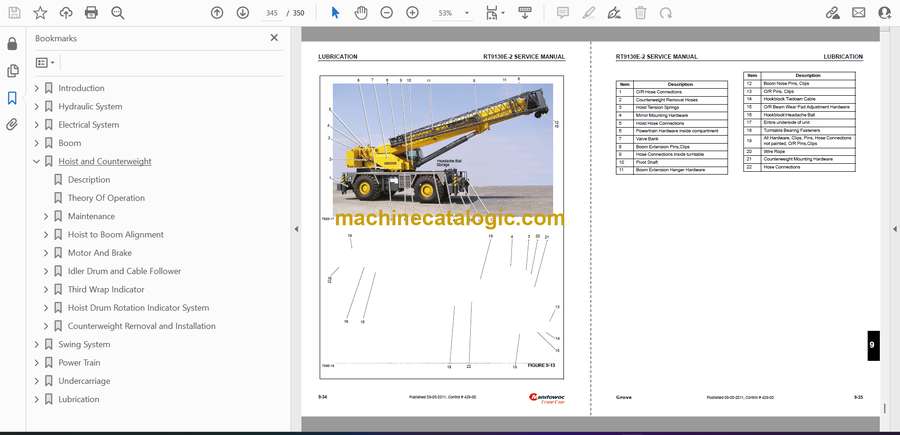This screenshot has height=435, width=900.
Task: Expand the Electrical System bookmark
Action: [x=36, y=125]
